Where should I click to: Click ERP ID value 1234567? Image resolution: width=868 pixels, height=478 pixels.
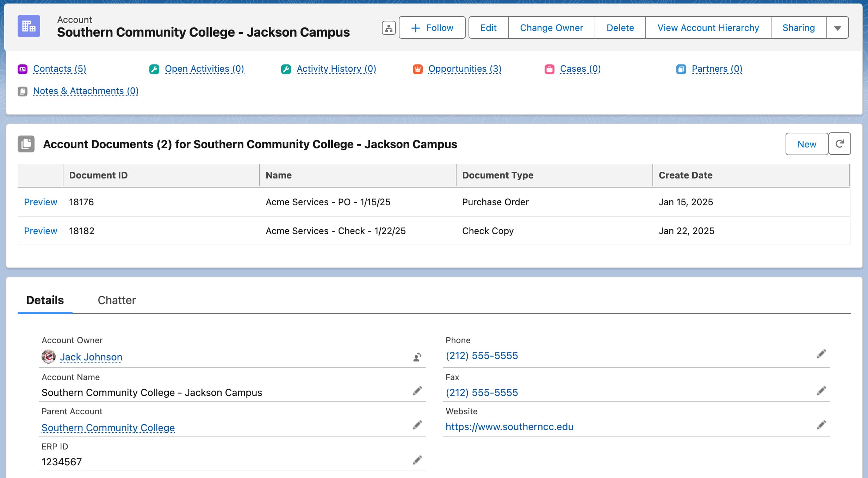pos(62,462)
